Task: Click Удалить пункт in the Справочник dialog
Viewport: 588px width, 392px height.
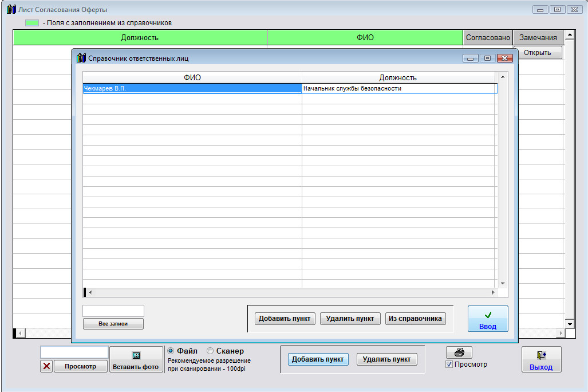Action: click(350, 319)
